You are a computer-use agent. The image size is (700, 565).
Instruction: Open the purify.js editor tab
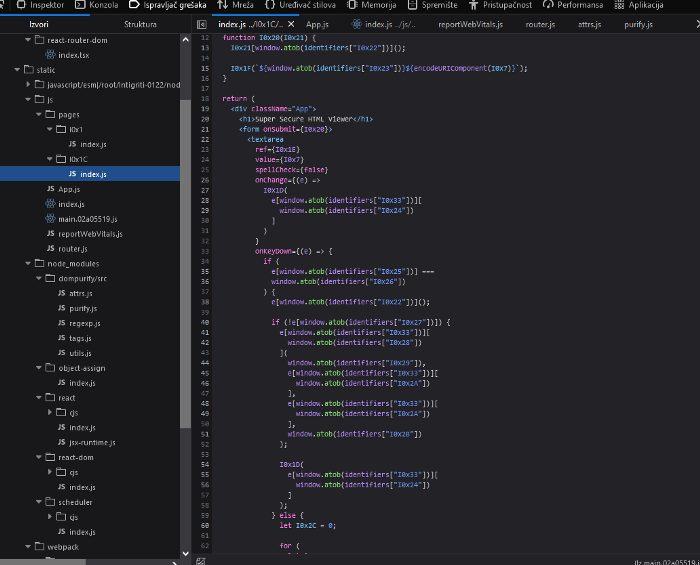pos(639,23)
